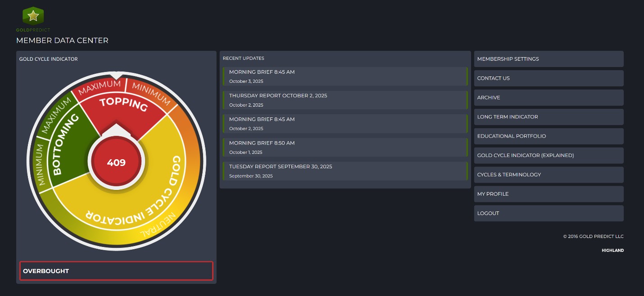Click the Highland link in footer

pyautogui.click(x=612, y=251)
